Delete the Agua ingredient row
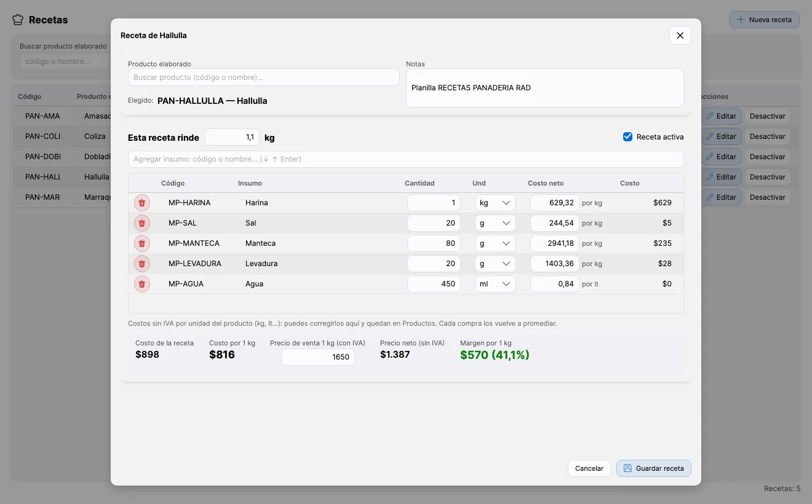 point(142,284)
